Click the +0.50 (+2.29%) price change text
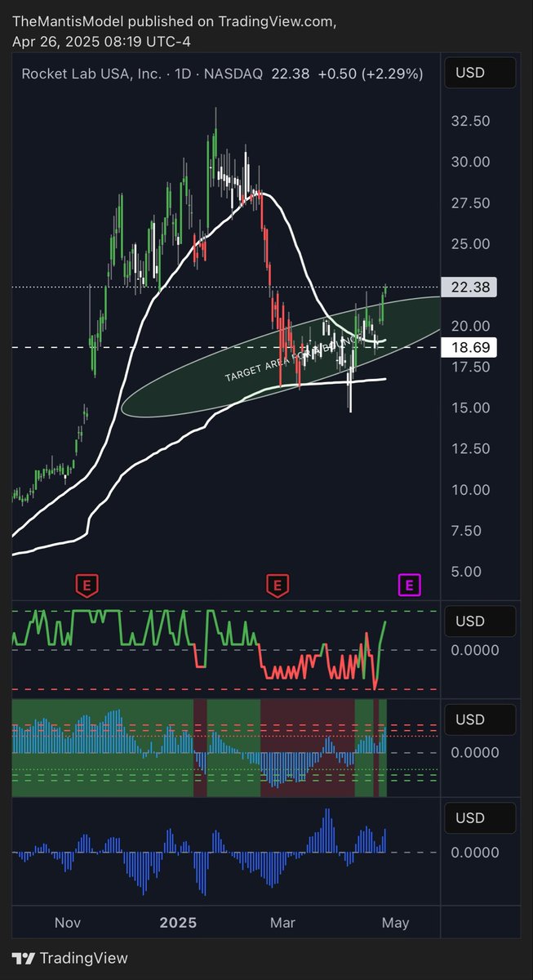The image size is (533, 980). point(371,73)
